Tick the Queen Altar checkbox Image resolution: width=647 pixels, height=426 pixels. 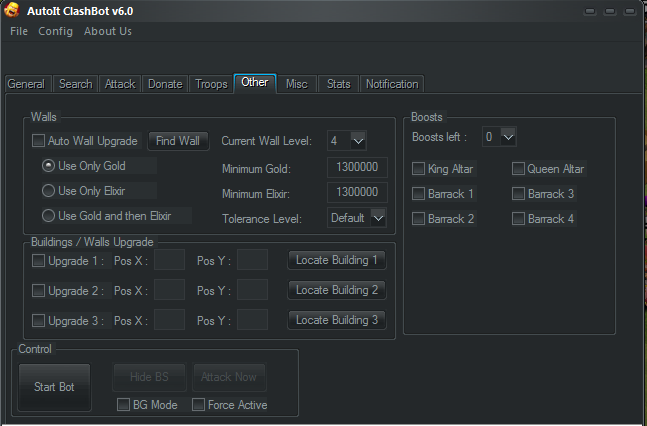pyautogui.click(x=518, y=168)
